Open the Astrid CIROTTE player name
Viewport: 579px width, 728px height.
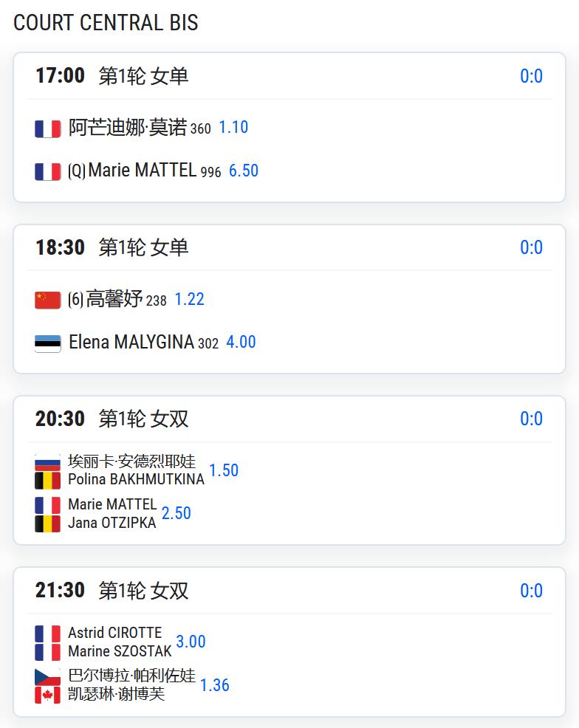click(x=115, y=632)
